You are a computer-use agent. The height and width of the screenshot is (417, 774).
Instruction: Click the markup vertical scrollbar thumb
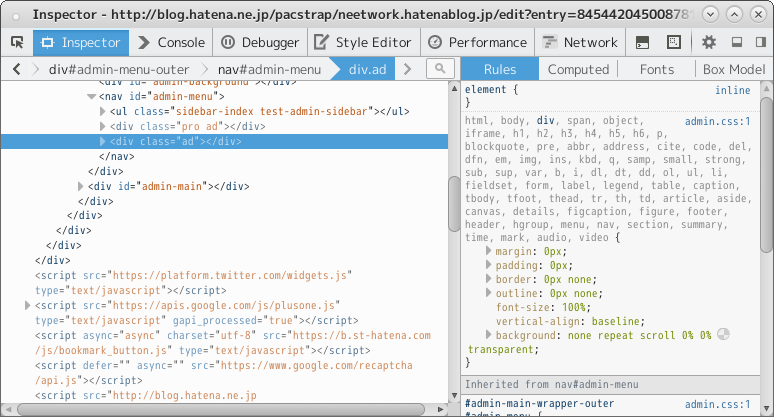(x=454, y=204)
